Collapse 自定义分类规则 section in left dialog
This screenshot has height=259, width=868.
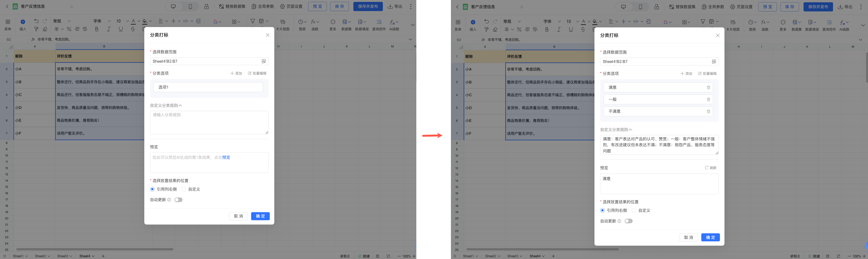click(180, 106)
